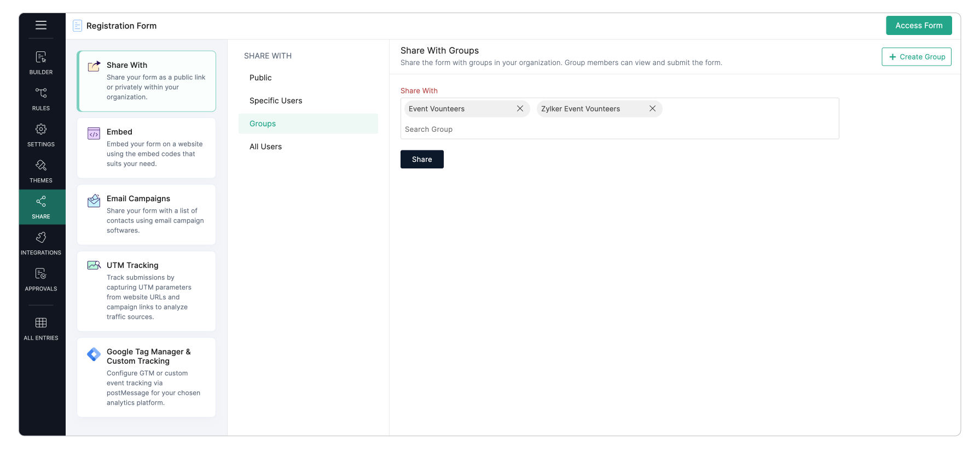Click the group sharing description text

(561, 63)
